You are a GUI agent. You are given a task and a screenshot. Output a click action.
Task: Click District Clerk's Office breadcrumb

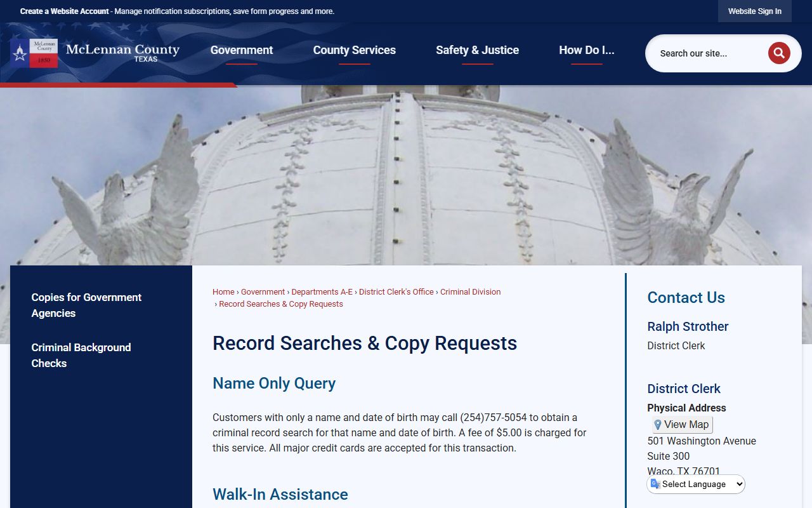click(396, 292)
